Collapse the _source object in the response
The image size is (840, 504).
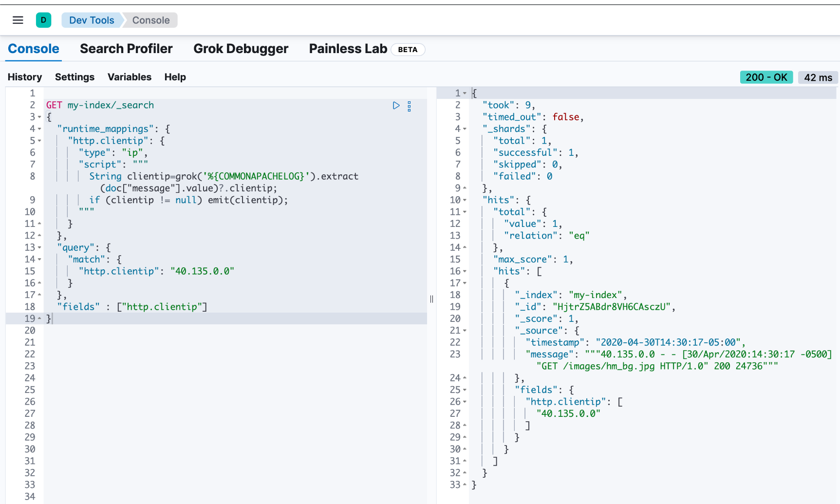pos(465,331)
